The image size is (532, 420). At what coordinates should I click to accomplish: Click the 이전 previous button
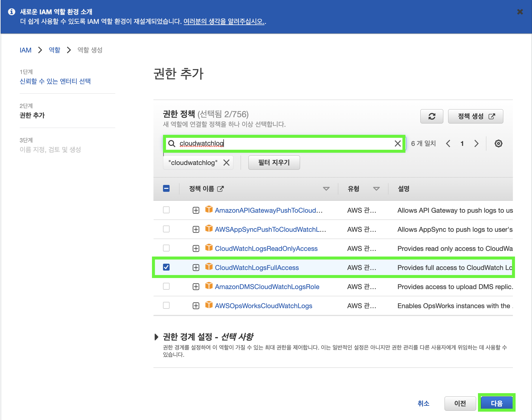point(460,403)
